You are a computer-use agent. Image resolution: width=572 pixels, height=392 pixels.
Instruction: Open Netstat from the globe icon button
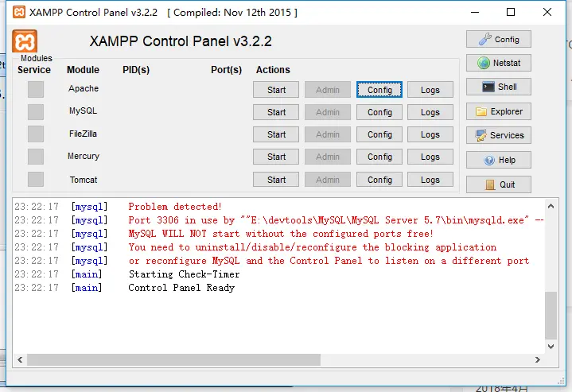click(x=498, y=63)
